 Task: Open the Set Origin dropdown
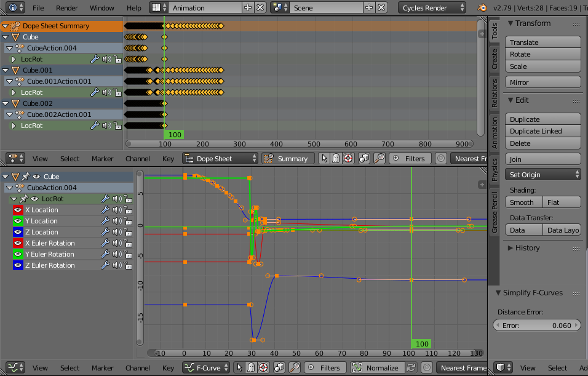click(543, 175)
